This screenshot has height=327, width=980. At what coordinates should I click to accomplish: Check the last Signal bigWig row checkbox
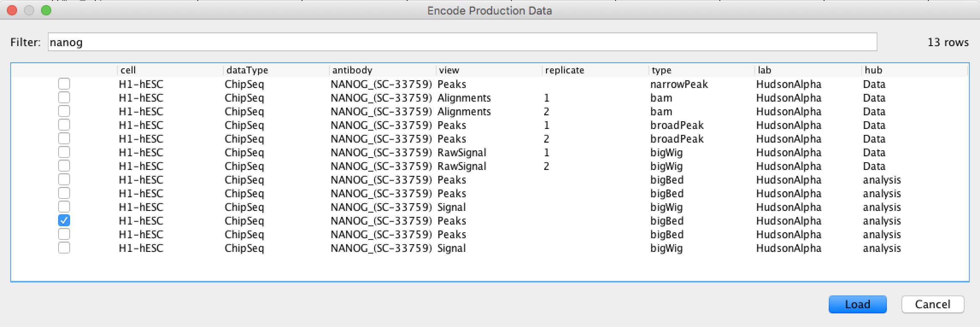[x=64, y=248]
